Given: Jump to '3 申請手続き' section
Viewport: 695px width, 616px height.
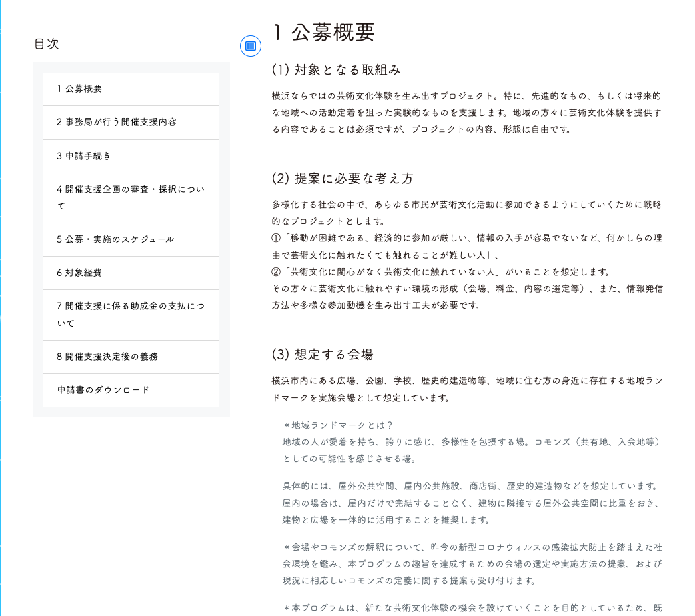Looking at the screenshot, I should click(x=131, y=156).
